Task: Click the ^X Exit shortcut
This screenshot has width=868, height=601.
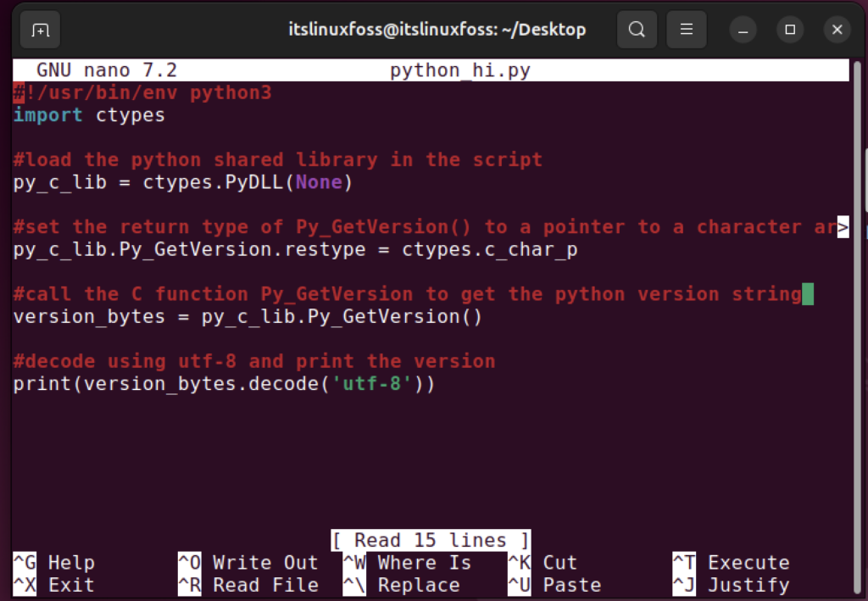Action: (53, 585)
